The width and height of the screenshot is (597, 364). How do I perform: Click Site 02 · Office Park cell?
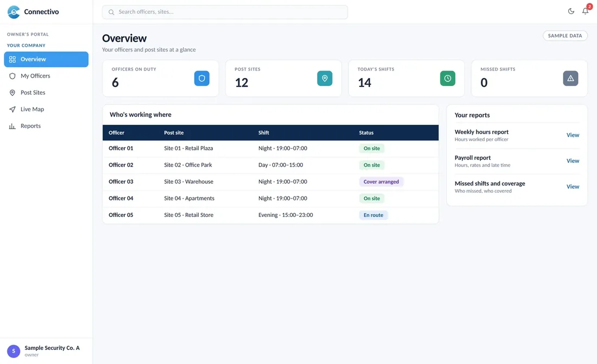[x=188, y=165]
